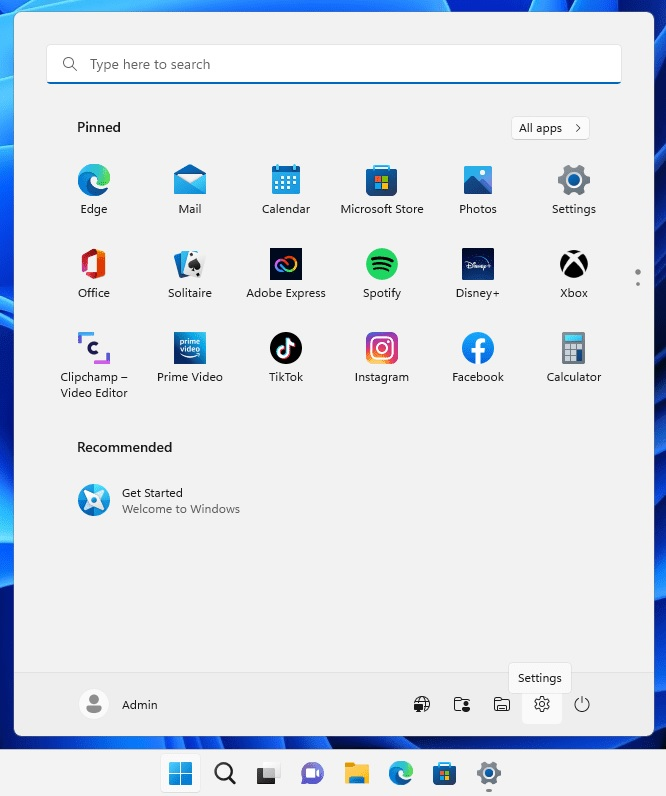Image resolution: width=666 pixels, height=796 pixels.
Task: Go to next pinned apps page dot
Action: [638, 284]
